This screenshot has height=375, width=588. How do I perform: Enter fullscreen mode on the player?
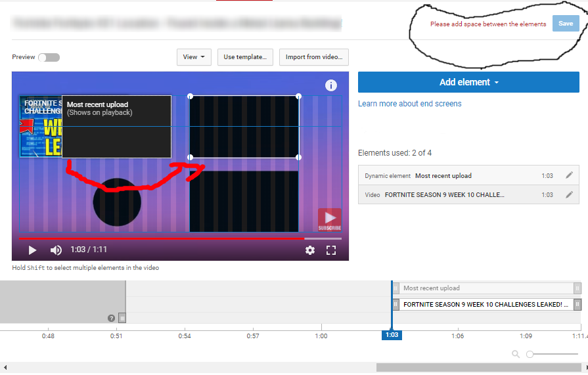tap(331, 250)
